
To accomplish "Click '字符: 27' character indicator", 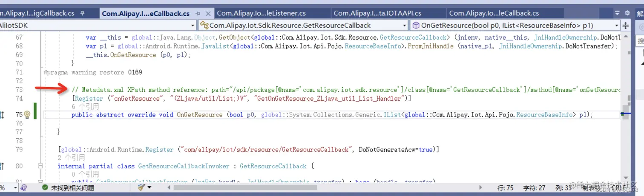I will click(534, 187).
